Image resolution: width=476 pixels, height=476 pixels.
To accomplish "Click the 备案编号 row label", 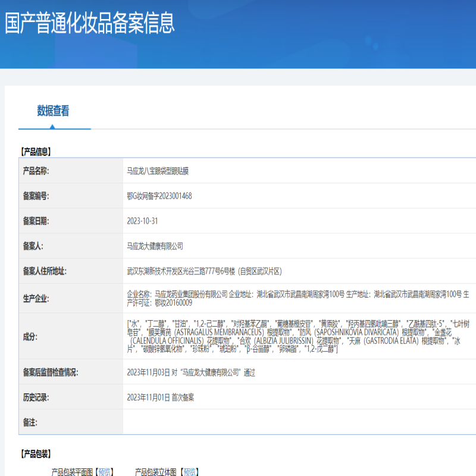I will [36, 196].
